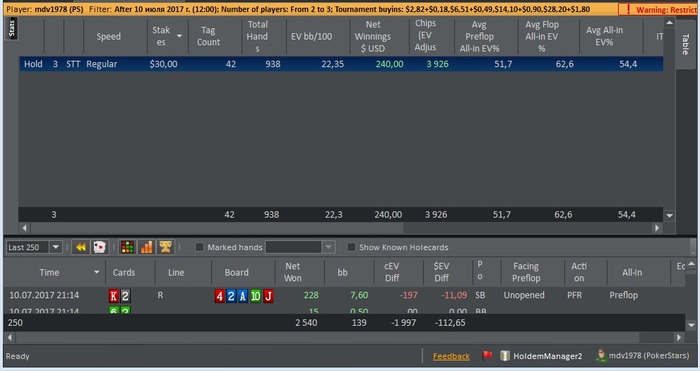Click stats table horizontal scroll right arrow

pyautogui.click(x=656, y=228)
